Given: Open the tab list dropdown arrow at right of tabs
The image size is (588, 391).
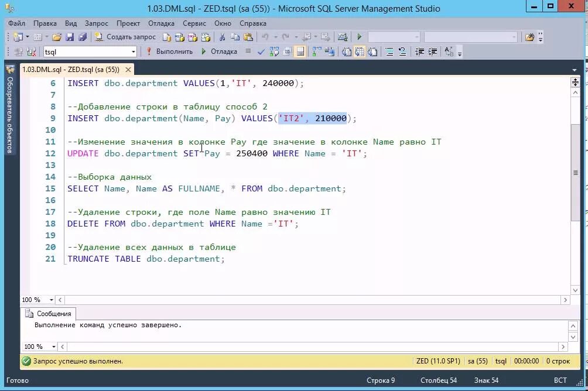Looking at the screenshot, I should (575, 70).
